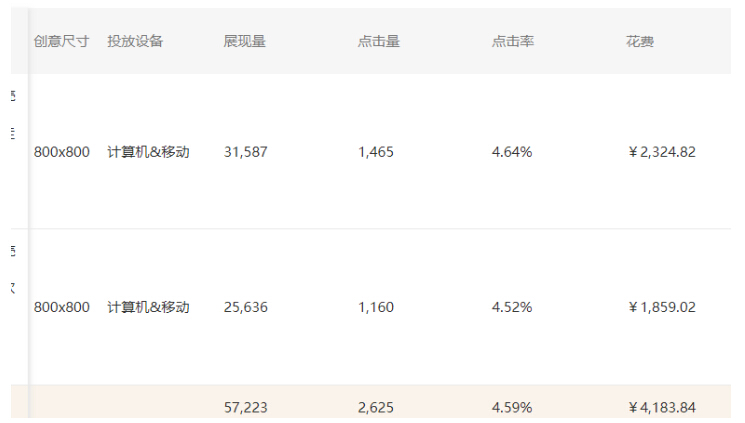Click the 花费 column header
This screenshot has width=745, height=423.
click(x=640, y=42)
